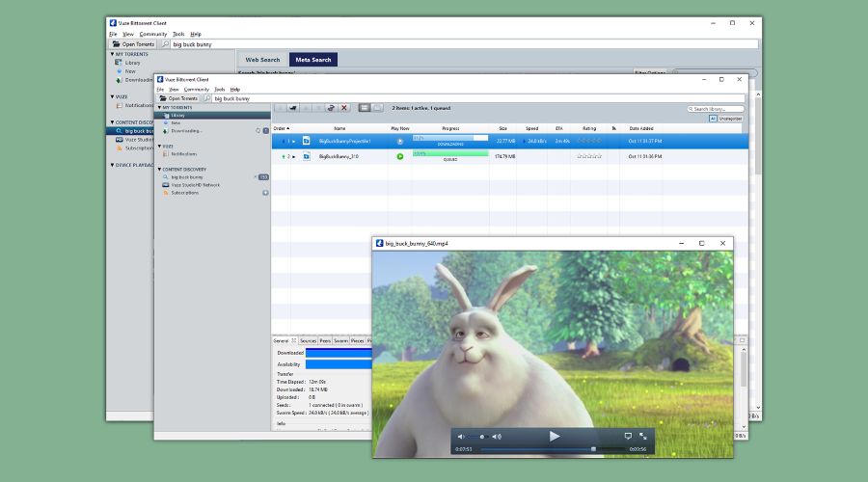The width and height of the screenshot is (868, 482).
Task: Click Play Now on BigBuckBunnyProjectile row
Action: click(x=399, y=141)
